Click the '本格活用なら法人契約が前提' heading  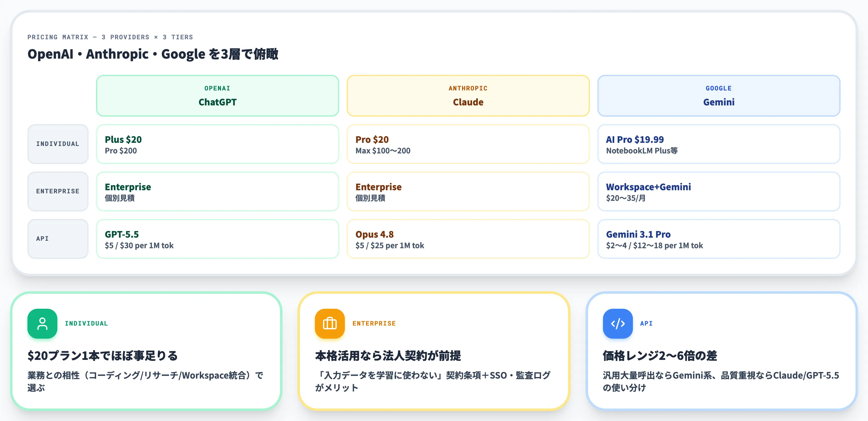(x=388, y=356)
